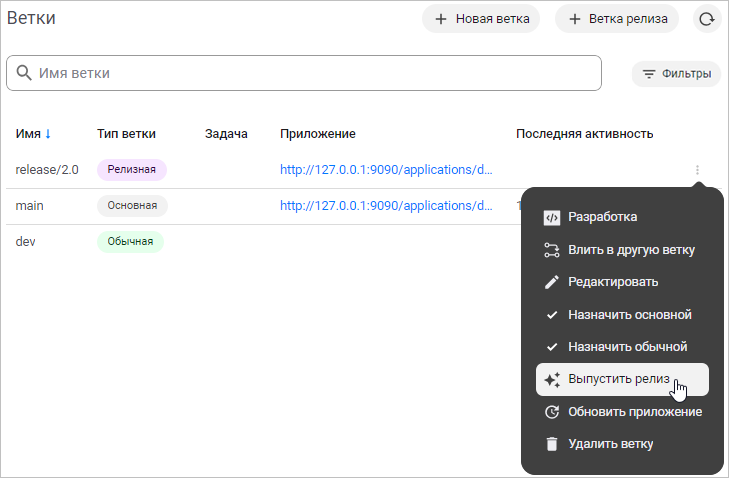Click the trash icon beside Удалить ветку
The image size is (729, 478).
point(551,444)
